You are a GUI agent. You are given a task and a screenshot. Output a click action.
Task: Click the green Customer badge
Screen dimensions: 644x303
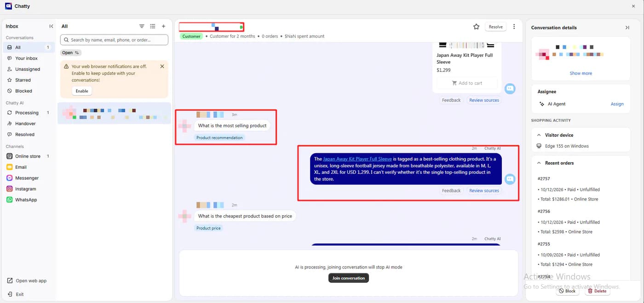pyautogui.click(x=191, y=36)
